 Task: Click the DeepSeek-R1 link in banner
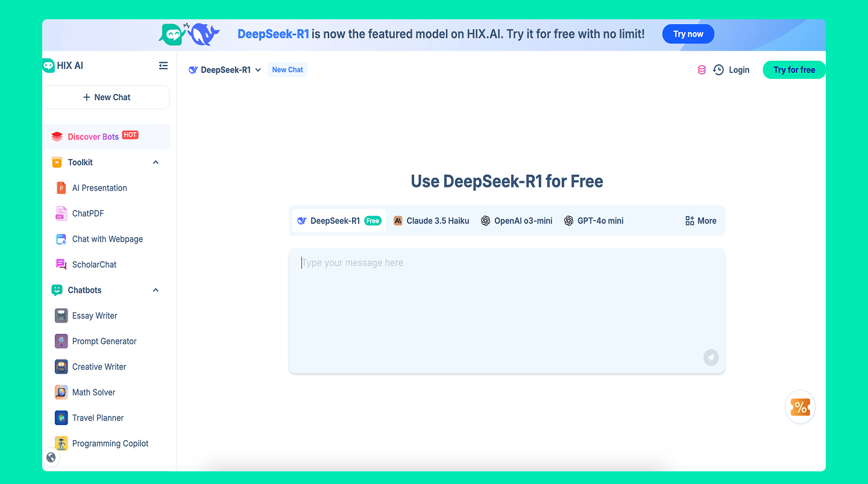point(273,34)
